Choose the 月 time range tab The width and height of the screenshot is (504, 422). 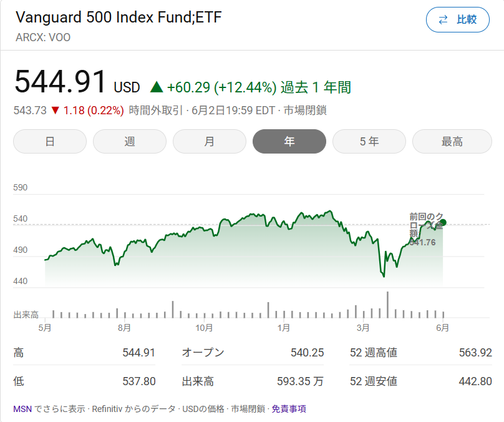pos(210,142)
